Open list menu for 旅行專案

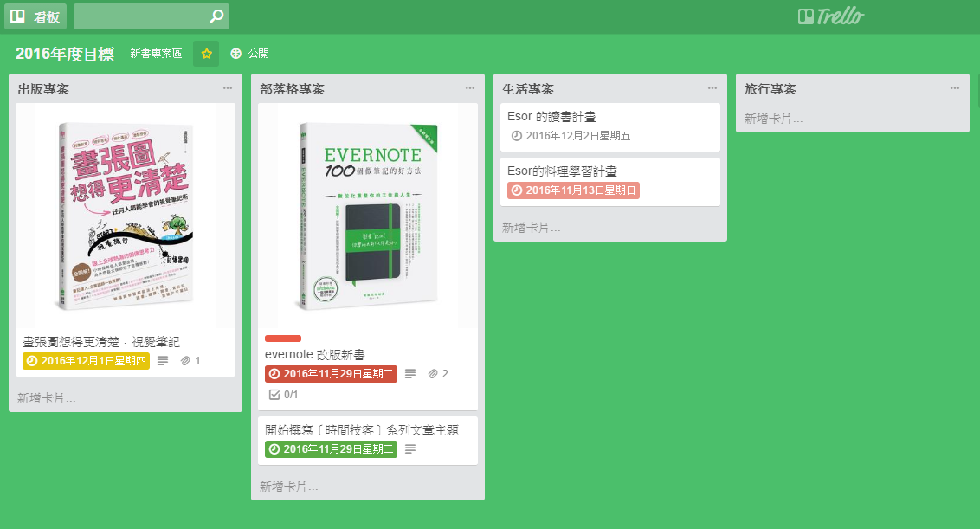coord(955,89)
